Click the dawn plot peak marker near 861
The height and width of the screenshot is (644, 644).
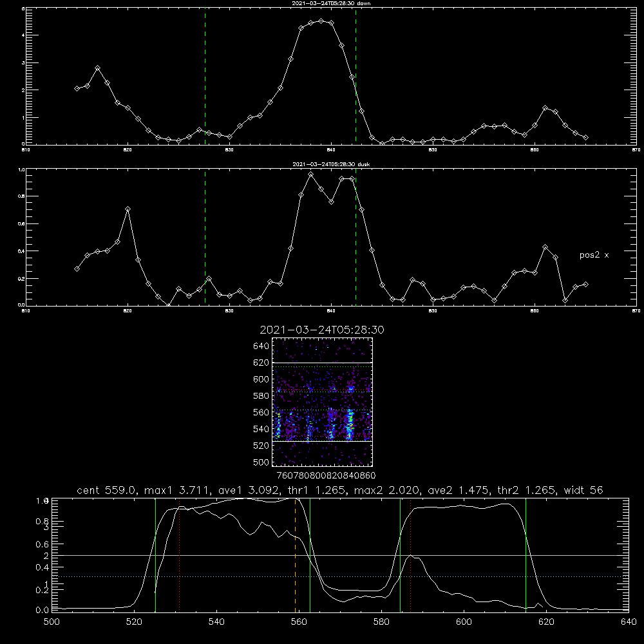(545, 108)
